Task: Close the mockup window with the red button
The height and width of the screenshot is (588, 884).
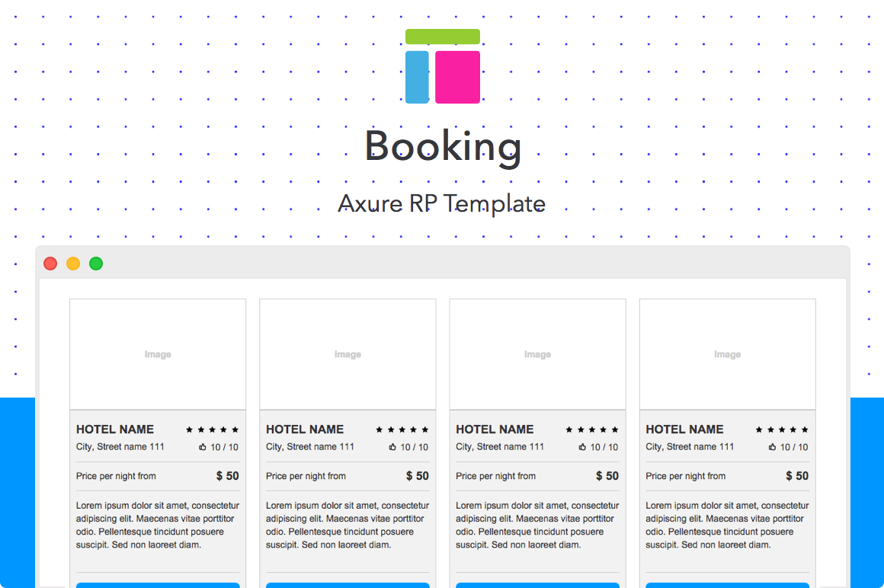Action: [50, 264]
